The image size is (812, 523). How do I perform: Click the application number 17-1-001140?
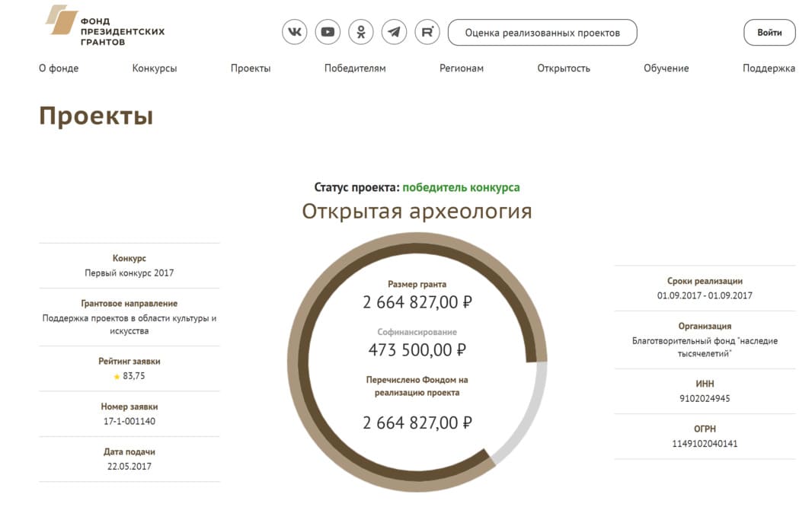click(129, 421)
